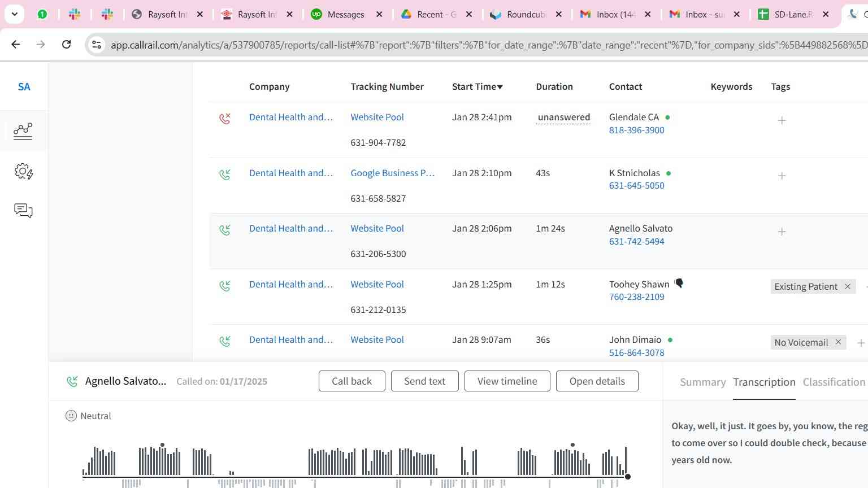
Task: Close the Roundcube browser tab
Action: click(x=558, y=14)
